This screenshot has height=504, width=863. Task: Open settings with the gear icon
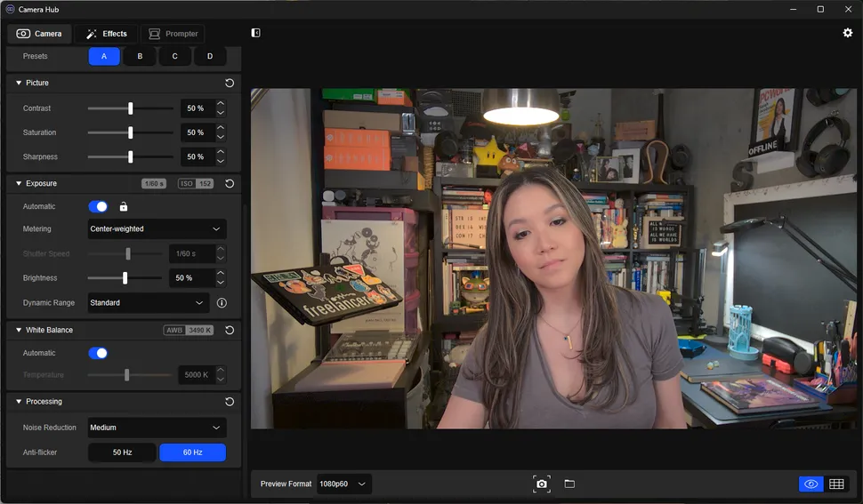[x=847, y=33]
